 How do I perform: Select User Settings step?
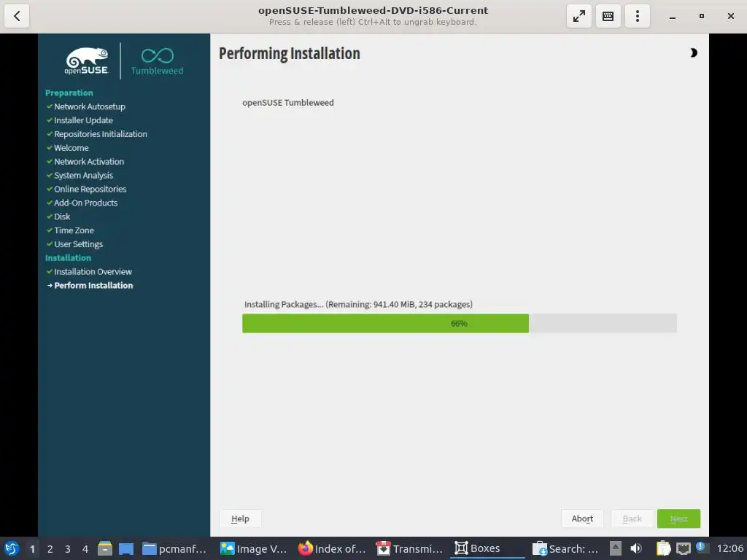(78, 244)
